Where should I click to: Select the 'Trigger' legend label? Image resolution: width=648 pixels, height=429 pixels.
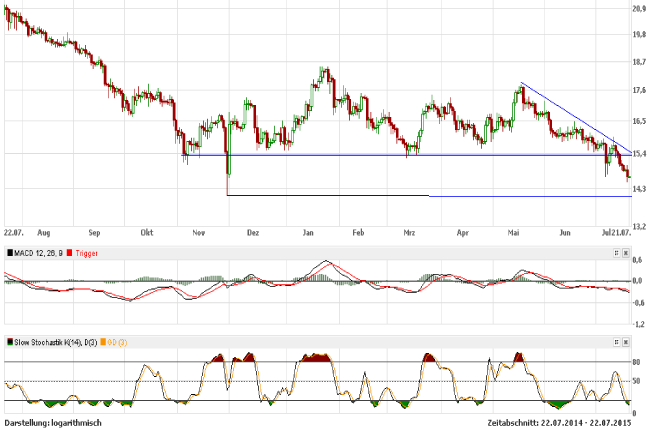pyautogui.click(x=87, y=254)
